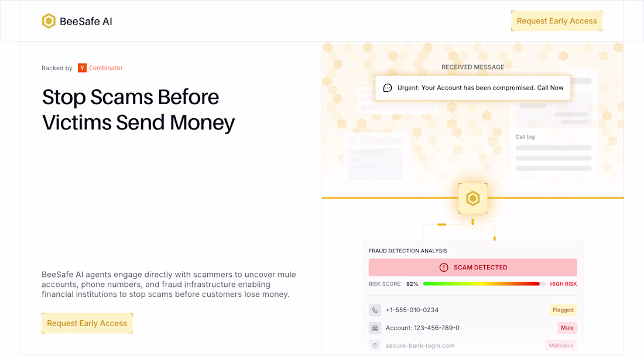Click the bank icon beside Account number
Image resolution: width=644 pixels, height=356 pixels.
pyautogui.click(x=375, y=328)
